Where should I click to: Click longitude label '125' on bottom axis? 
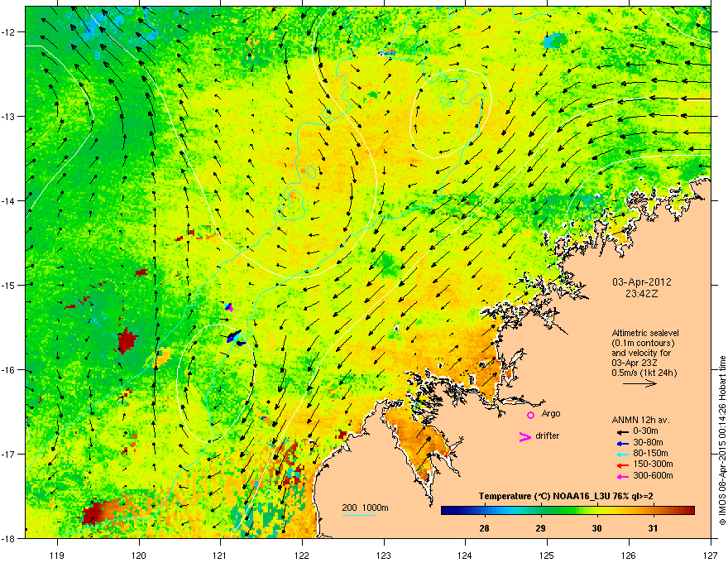point(547,555)
